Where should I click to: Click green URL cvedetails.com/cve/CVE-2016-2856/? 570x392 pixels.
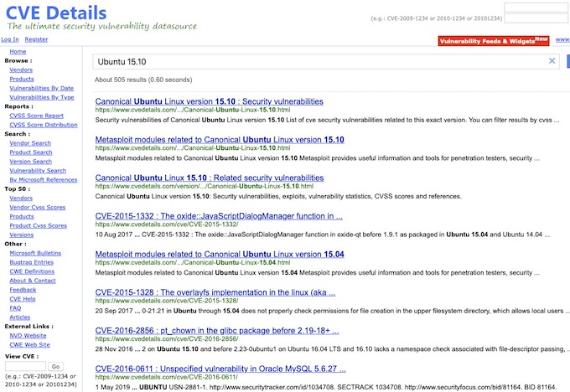[167, 338]
